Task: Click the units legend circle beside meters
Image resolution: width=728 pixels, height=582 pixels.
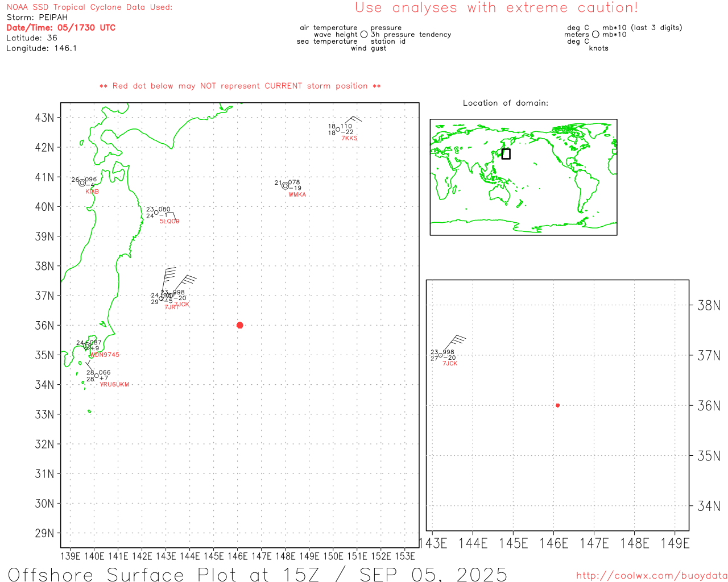Action: (595, 34)
